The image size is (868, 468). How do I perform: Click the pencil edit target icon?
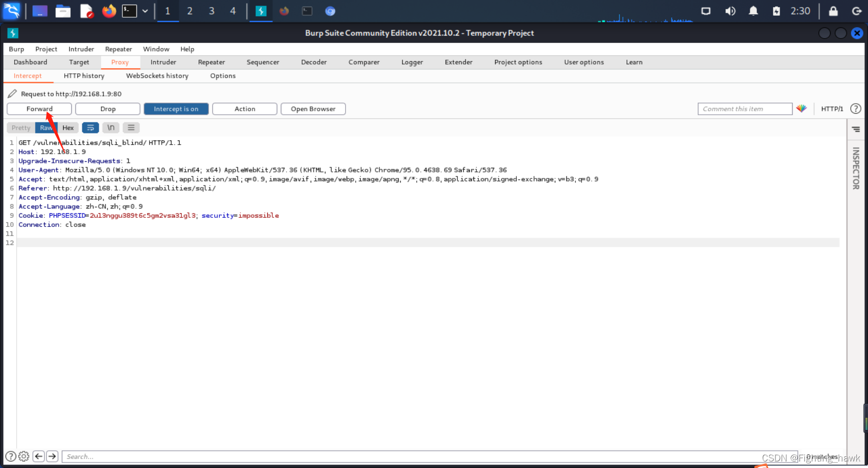[12, 93]
